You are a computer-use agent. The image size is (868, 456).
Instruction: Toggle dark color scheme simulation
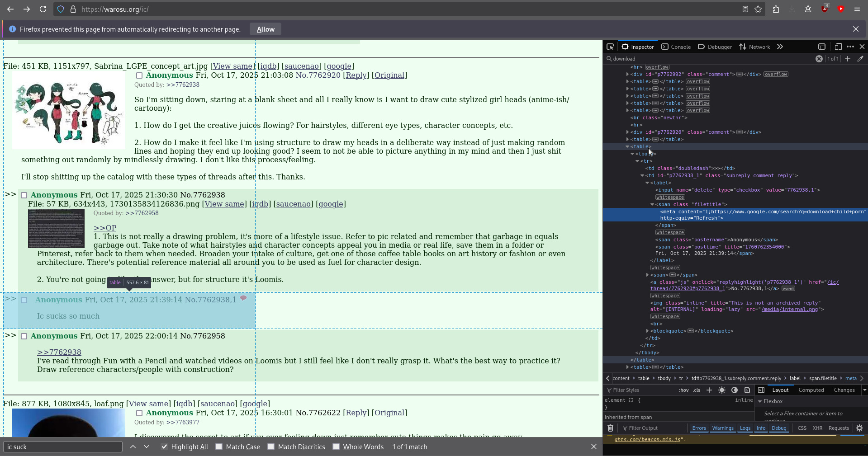[735, 390]
